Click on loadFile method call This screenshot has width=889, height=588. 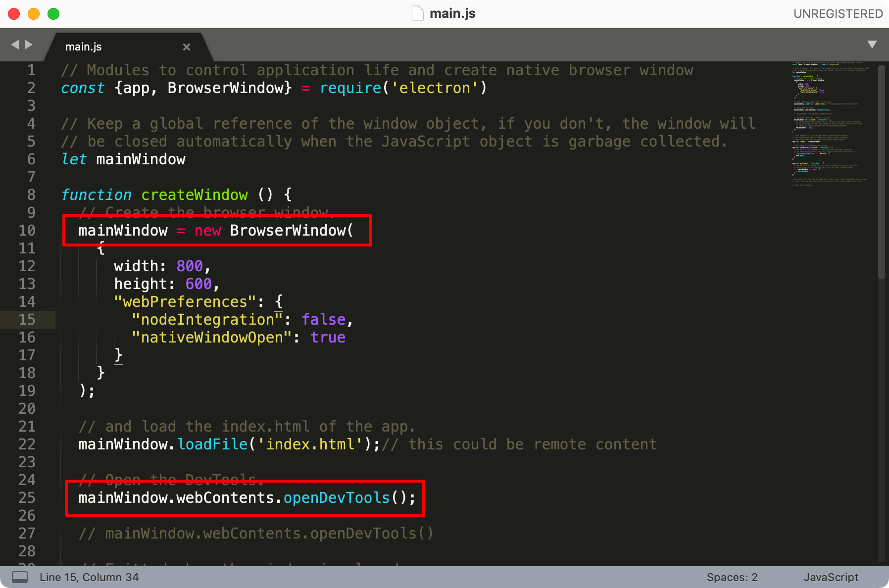coord(213,444)
